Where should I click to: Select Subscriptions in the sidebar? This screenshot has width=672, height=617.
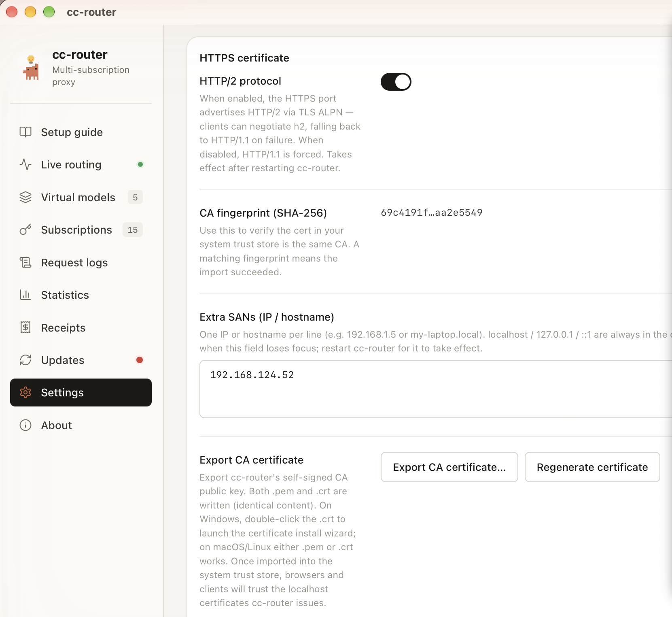point(81,230)
